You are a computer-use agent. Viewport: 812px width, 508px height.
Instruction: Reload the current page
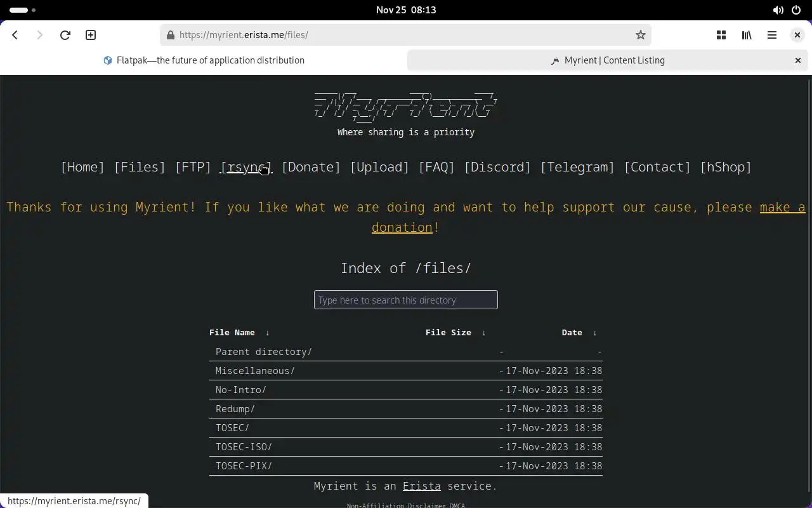click(65, 35)
